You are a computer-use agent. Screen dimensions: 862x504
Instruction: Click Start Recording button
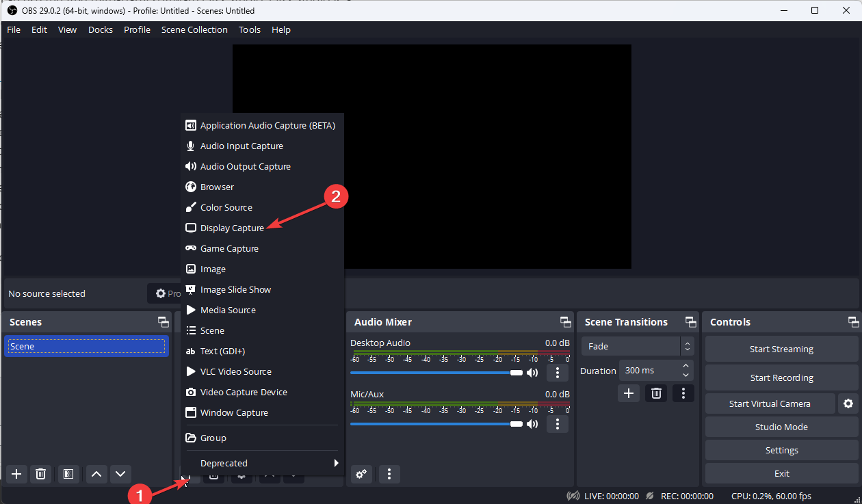pyautogui.click(x=781, y=377)
